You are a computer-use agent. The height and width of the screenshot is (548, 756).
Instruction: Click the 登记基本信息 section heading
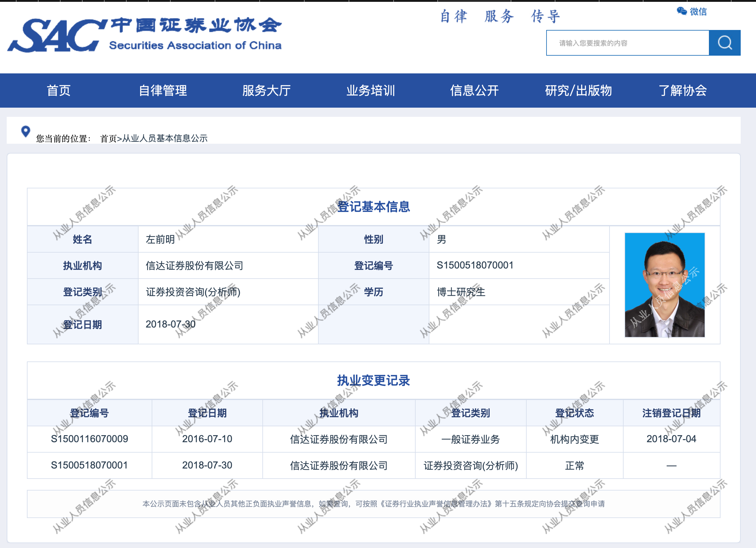point(373,207)
